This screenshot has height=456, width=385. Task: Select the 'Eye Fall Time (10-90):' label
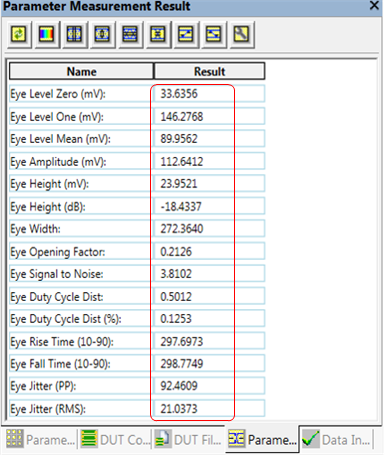(x=60, y=364)
